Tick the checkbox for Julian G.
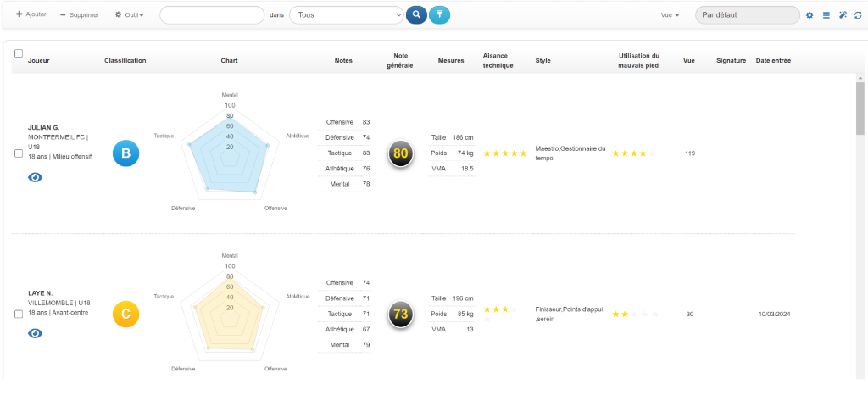 click(x=19, y=153)
